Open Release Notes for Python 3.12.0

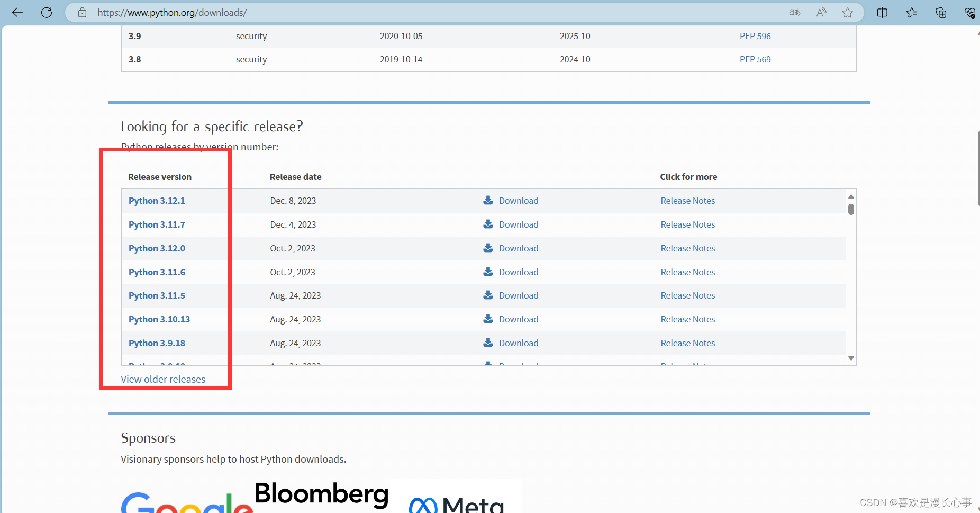click(x=687, y=248)
